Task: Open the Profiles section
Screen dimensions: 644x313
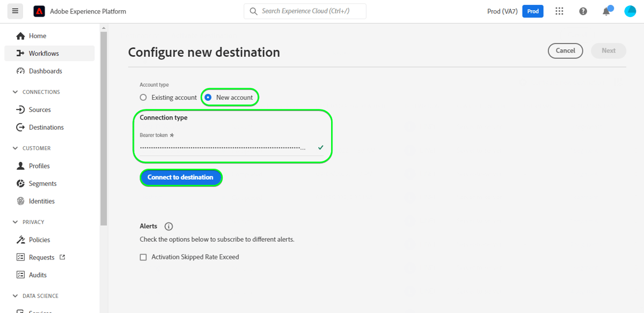Action: pos(41,166)
